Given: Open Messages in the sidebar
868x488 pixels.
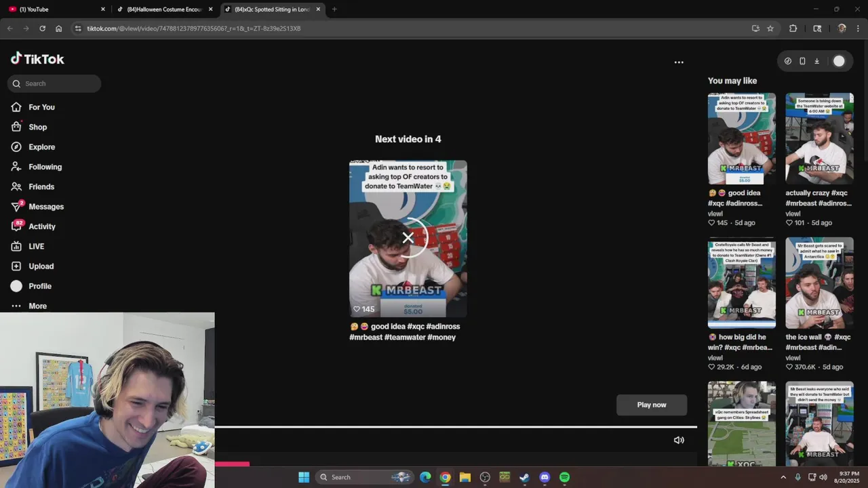Looking at the screenshot, I should tap(37, 206).
